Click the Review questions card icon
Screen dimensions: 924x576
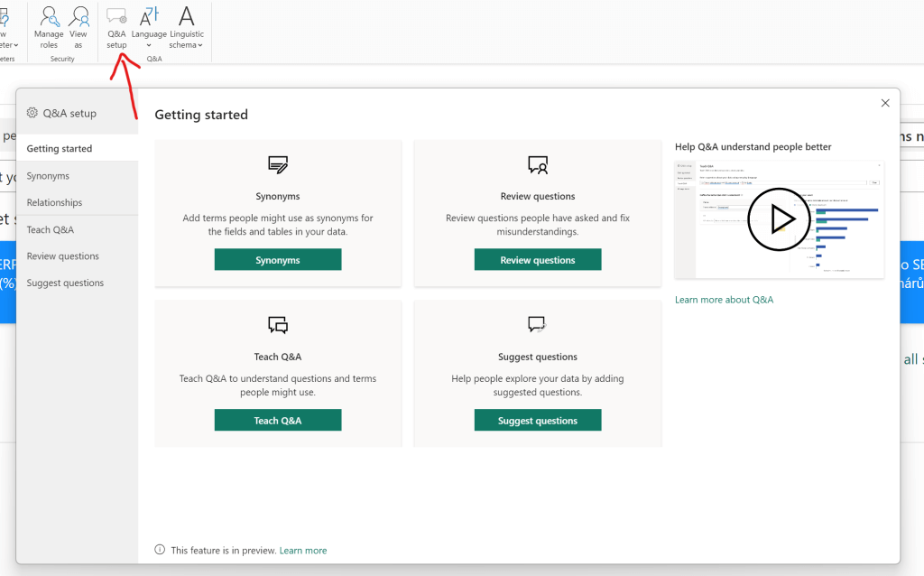pos(538,165)
